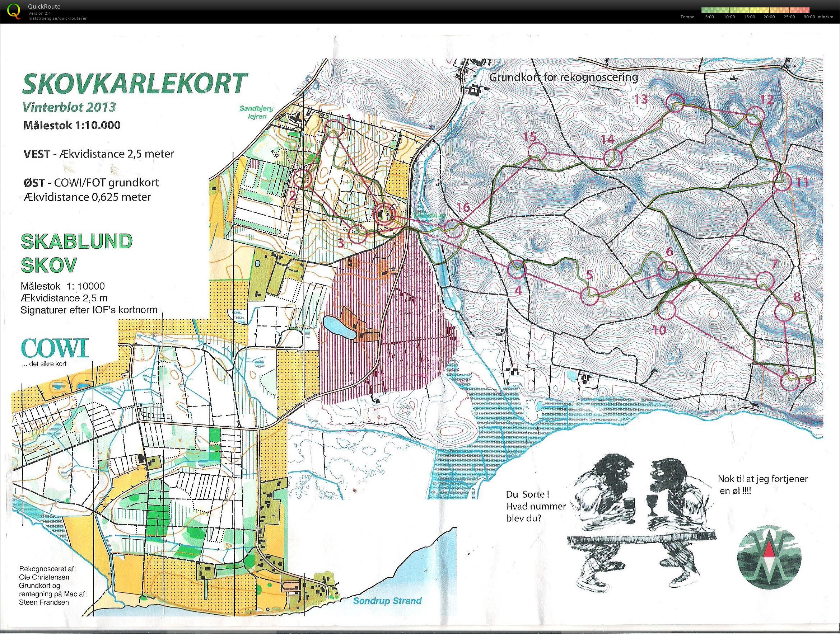This screenshot has width=840, height=634.
Task: Click 'Ækvidistance 0,625 meter' text
Action: tap(87, 197)
